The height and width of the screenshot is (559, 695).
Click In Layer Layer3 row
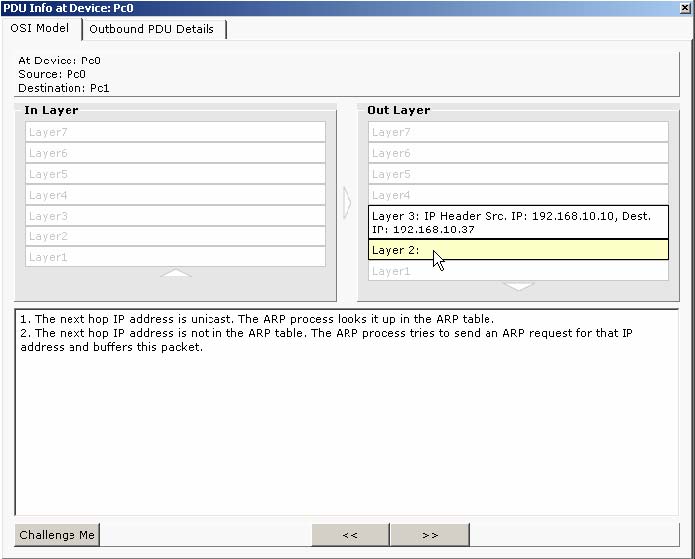(175, 216)
